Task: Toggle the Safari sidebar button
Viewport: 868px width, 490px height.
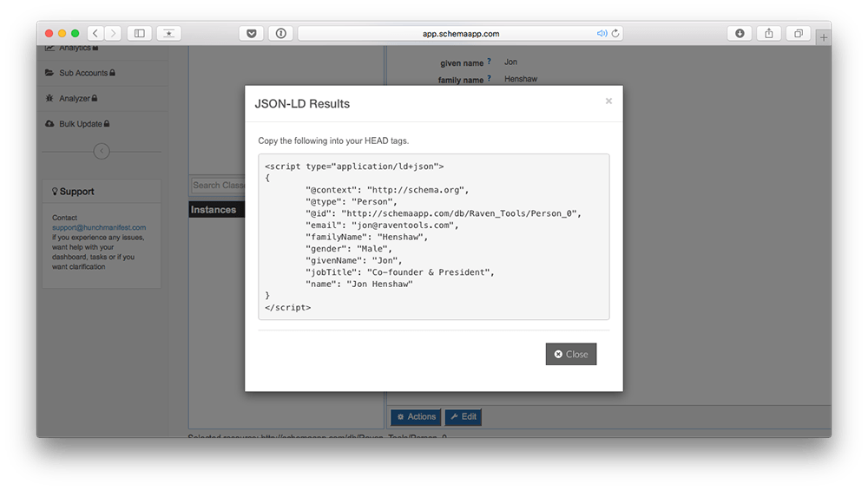Action: click(x=140, y=33)
